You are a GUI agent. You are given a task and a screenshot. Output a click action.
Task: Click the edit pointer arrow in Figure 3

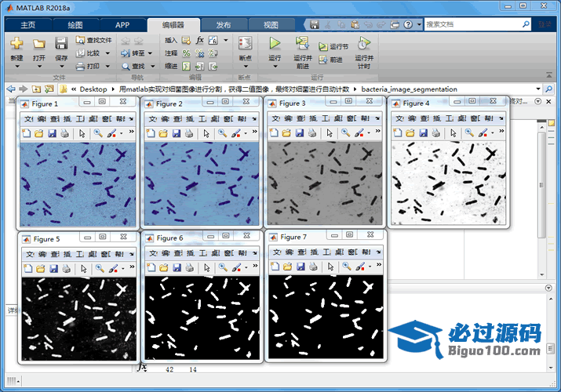pyautogui.click(x=330, y=133)
